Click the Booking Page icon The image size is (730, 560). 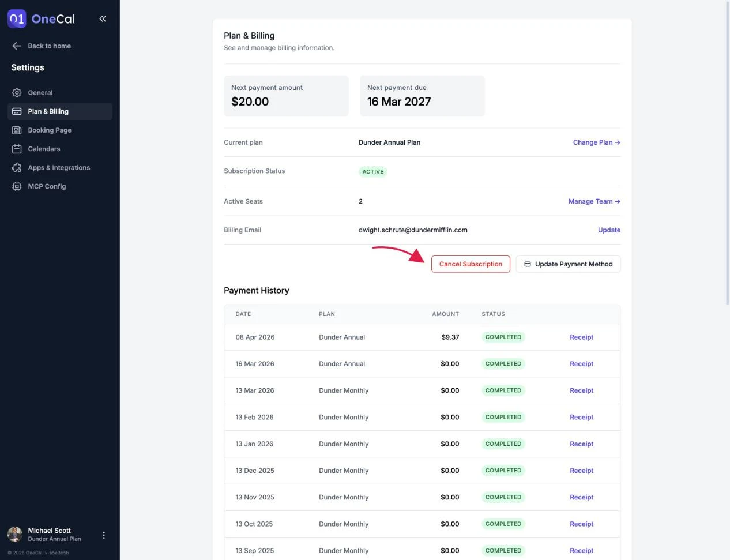coord(17,130)
